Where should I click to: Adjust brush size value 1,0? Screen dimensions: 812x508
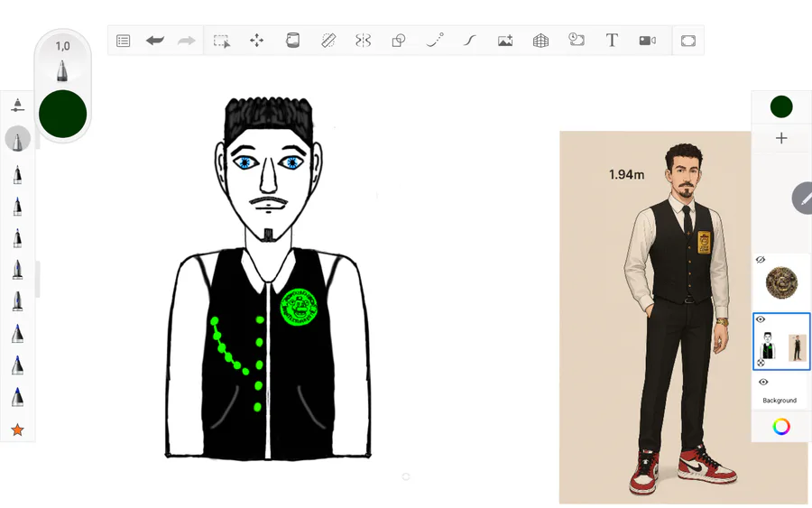point(62,46)
